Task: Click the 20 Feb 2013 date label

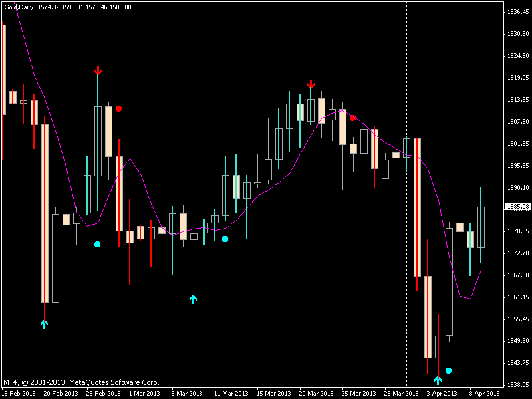Action: [x=61, y=394]
